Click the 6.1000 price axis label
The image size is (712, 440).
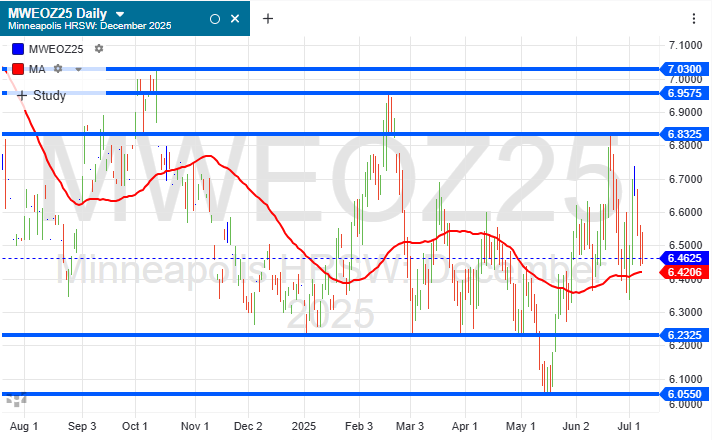click(x=686, y=379)
